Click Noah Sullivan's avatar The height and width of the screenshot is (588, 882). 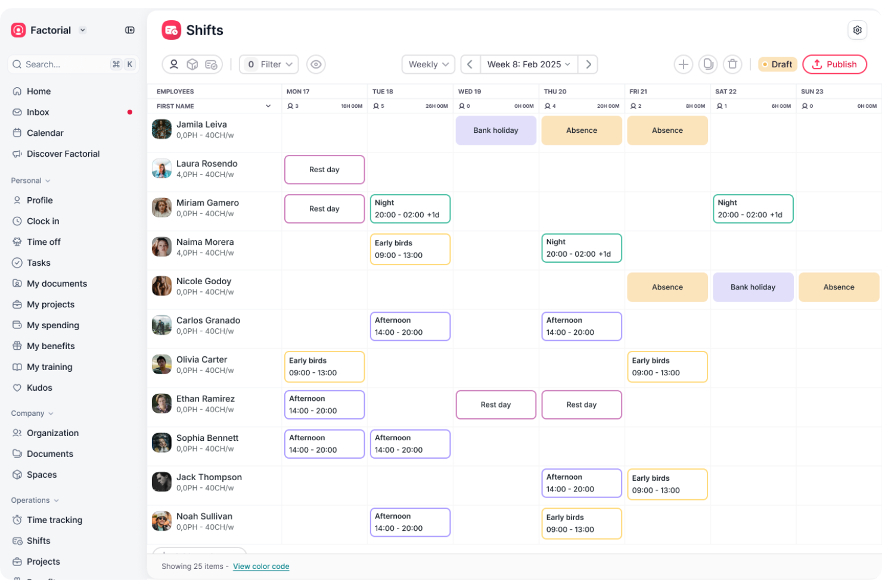[162, 521]
